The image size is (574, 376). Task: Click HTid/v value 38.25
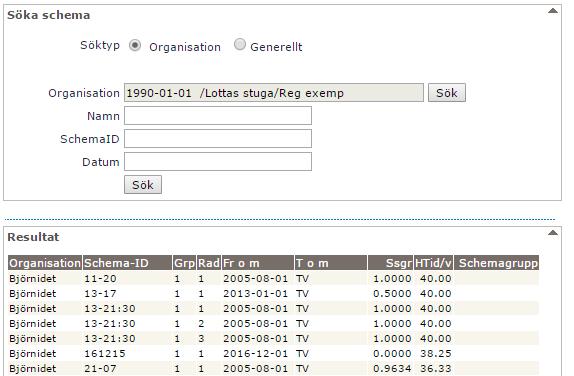tap(436, 354)
